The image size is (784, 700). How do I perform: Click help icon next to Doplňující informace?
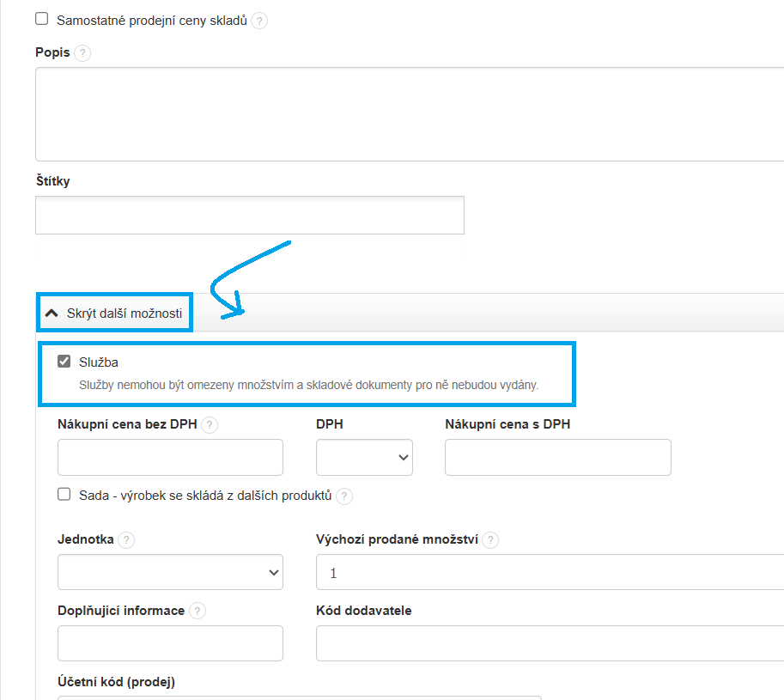click(x=198, y=612)
